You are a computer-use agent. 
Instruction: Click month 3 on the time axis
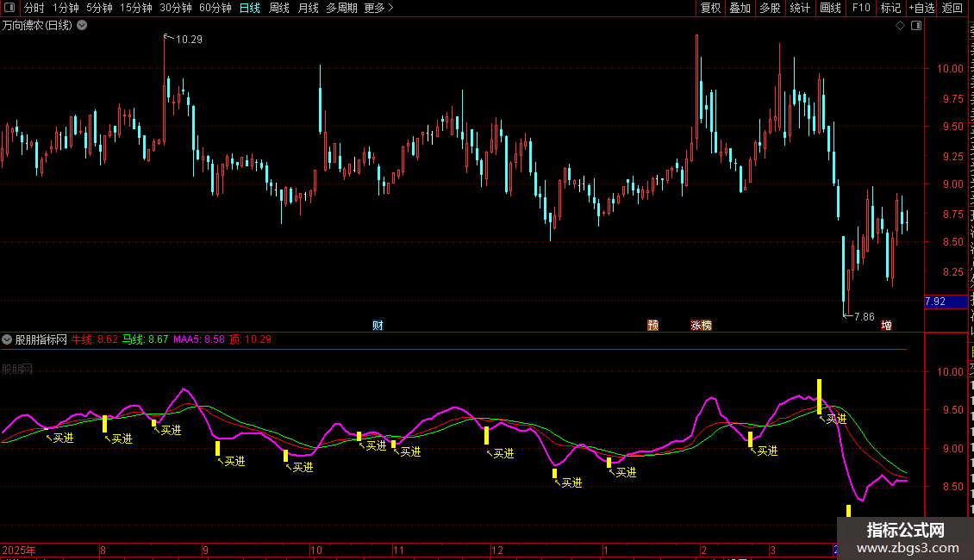(773, 550)
